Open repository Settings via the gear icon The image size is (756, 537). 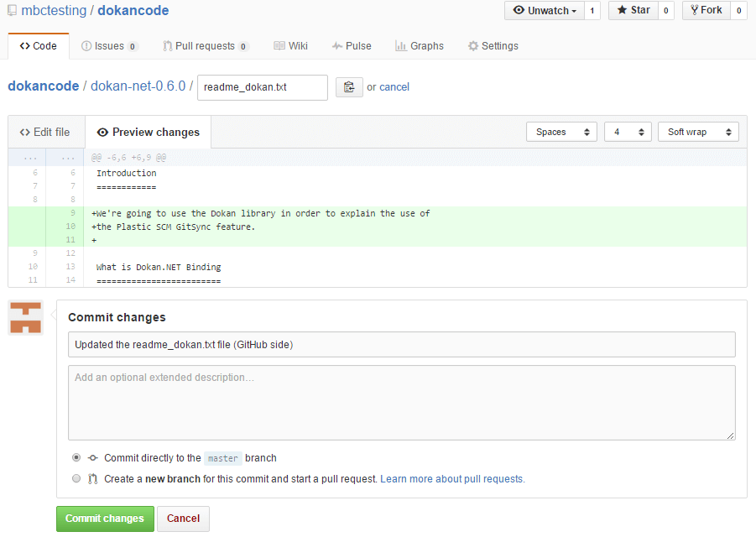coord(472,46)
